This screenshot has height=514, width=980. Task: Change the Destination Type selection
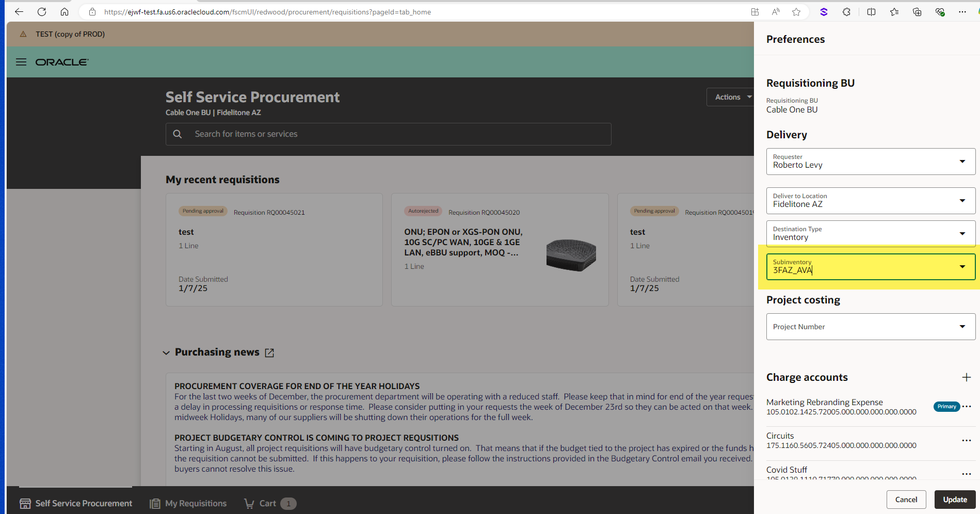[x=962, y=233]
